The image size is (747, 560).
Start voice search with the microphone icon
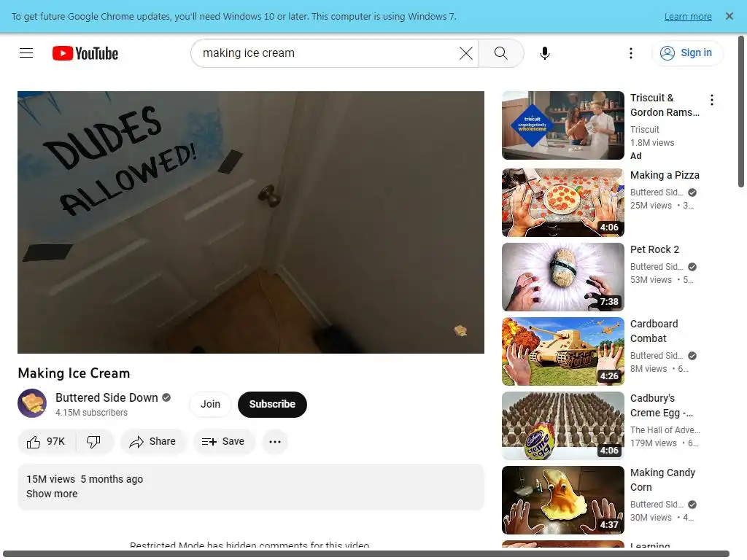point(544,53)
